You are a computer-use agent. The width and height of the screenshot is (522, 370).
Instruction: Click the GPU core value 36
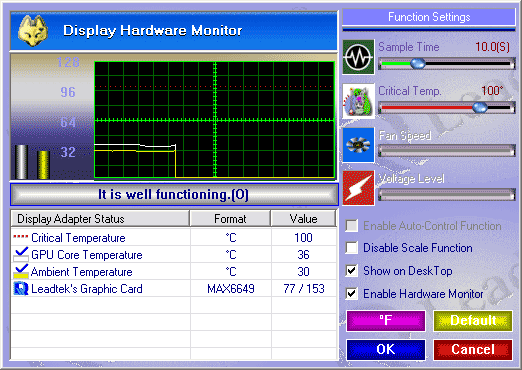tap(303, 255)
